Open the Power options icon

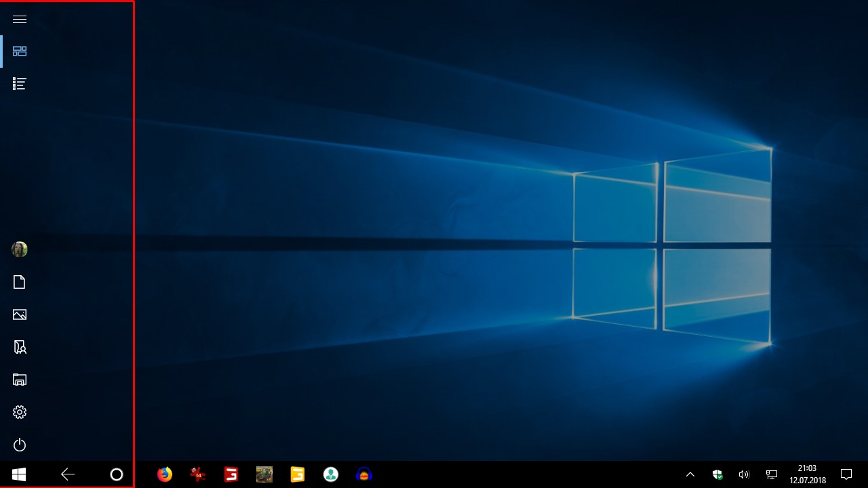20,445
